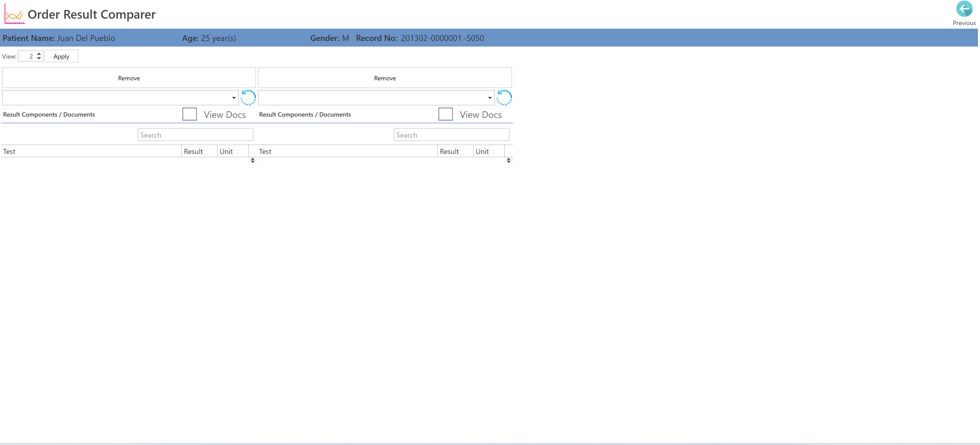Open the right panel order dropdown
The width and height of the screenshot is (980, 445).
coord(490,98)
